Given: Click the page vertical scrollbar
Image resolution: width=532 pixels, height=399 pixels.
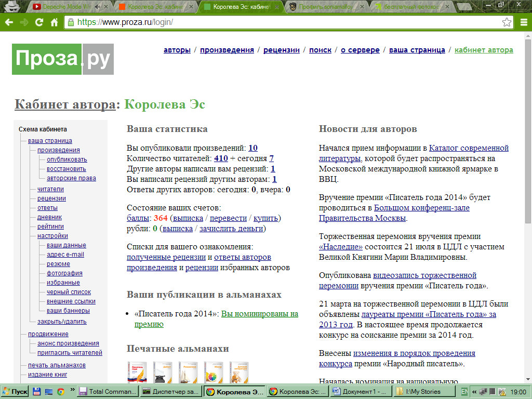Looking at the screenshot, I should 528,130.
